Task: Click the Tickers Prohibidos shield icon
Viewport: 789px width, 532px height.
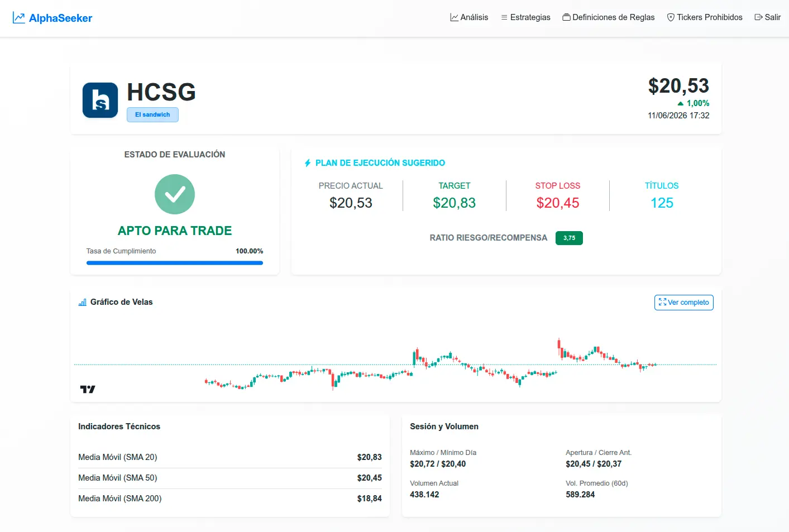Action: click(671, 17)
